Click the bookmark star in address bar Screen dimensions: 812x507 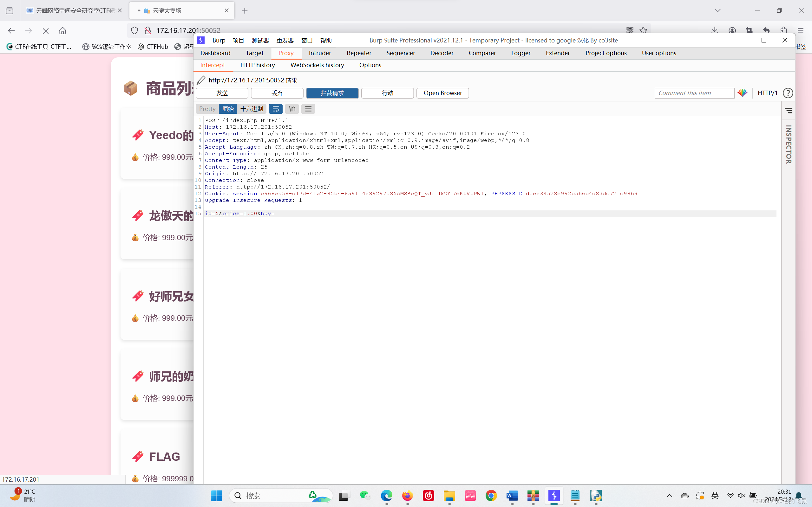[x=643, y=30]
